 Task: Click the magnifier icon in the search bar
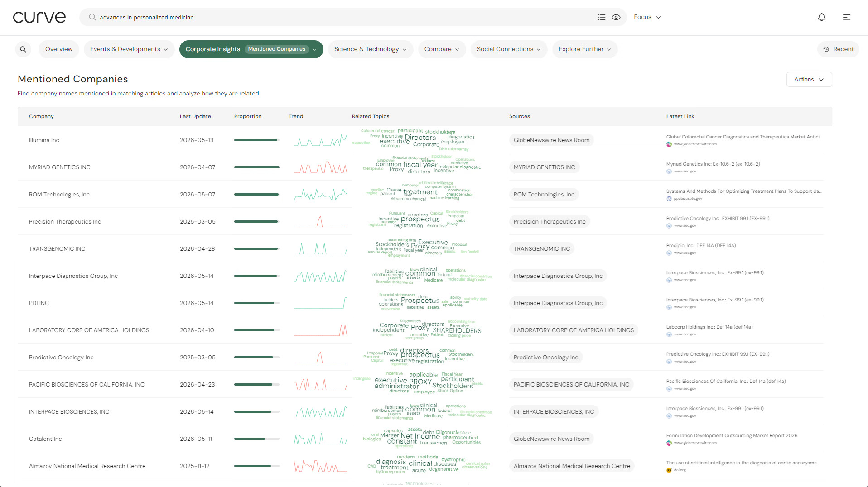click(92, 17)
